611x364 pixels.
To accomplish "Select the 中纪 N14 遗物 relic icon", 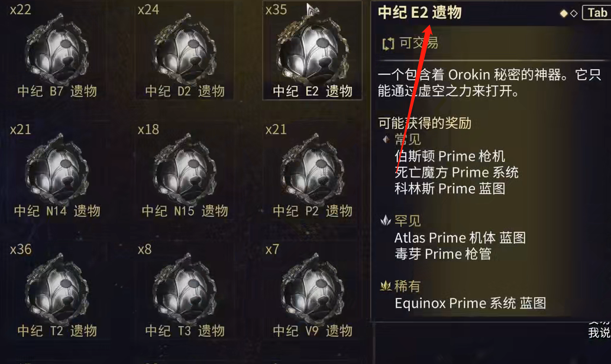I will coord(57,168).
